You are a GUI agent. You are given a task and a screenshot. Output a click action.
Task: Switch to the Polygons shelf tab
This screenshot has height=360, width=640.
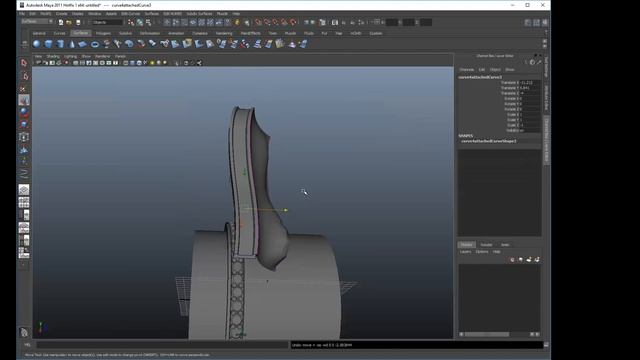pos(103,33)
